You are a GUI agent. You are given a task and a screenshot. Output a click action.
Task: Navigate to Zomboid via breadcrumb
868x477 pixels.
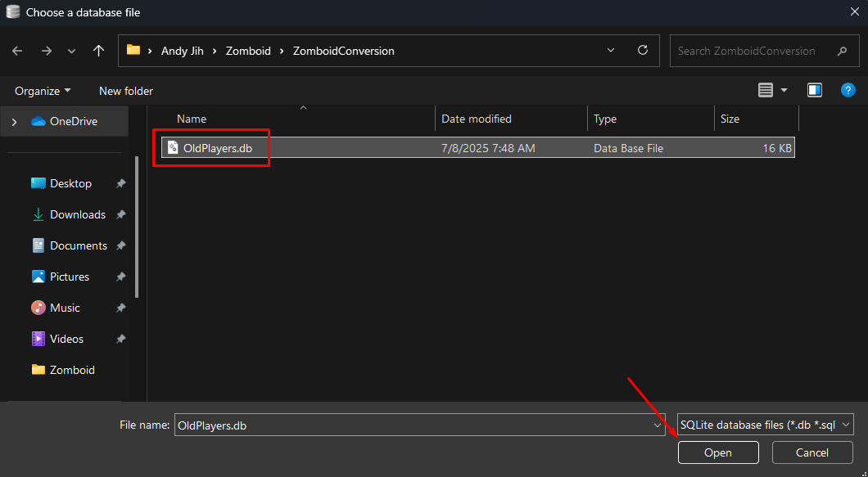point(248,50)
